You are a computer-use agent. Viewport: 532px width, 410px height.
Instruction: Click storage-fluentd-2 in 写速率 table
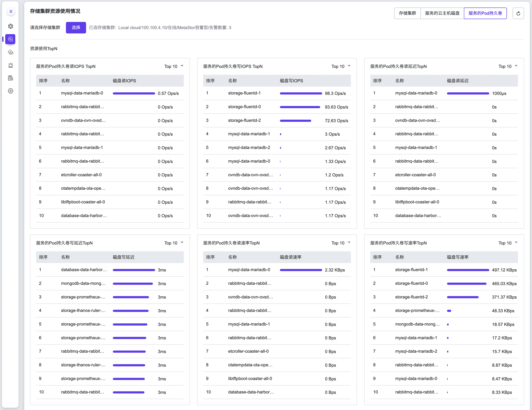[411, 297]
